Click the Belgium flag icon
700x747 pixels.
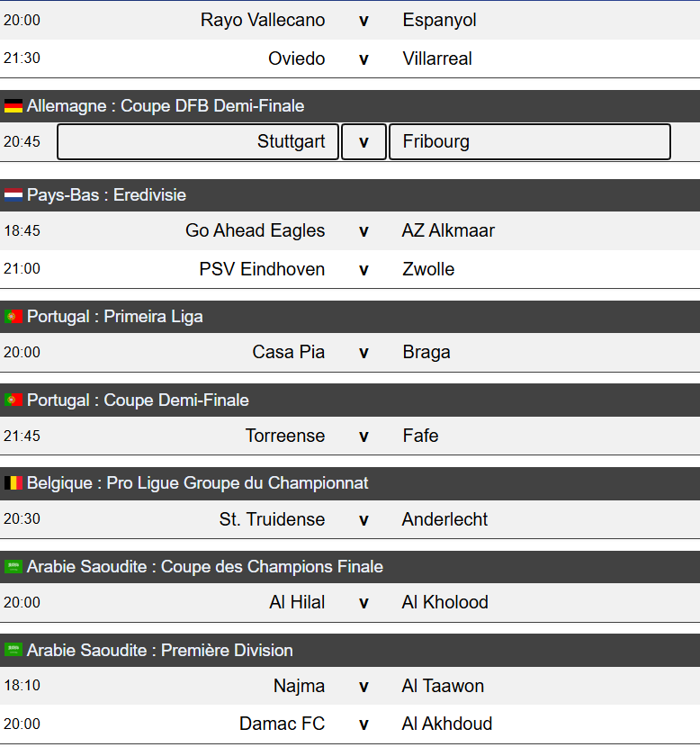pyautogui.click(x=13, y=483)
